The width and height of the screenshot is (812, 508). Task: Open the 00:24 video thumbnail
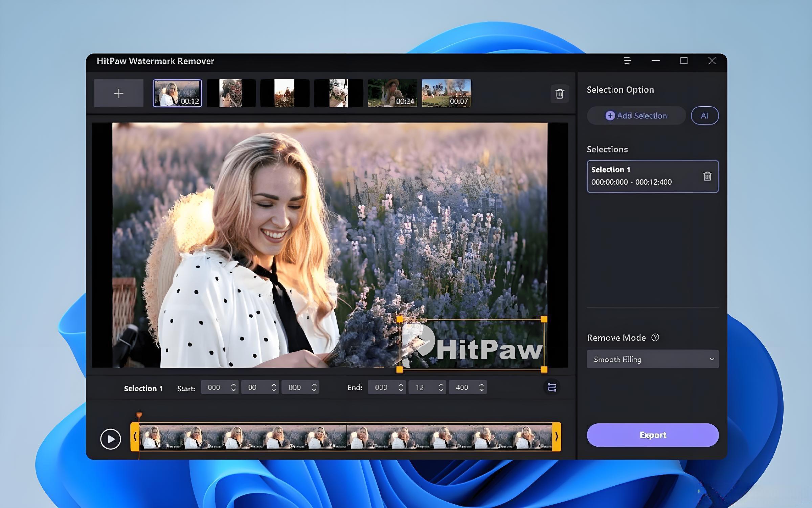392,93
